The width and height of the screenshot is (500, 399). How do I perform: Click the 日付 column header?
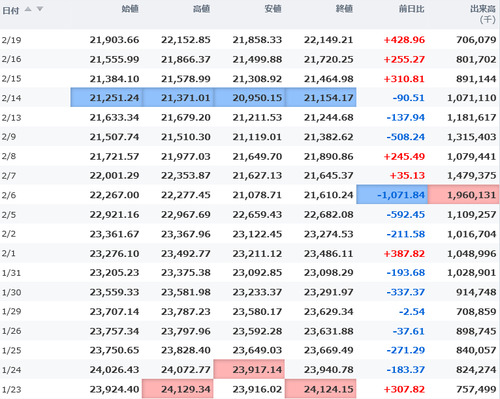(x=11, y=10)
